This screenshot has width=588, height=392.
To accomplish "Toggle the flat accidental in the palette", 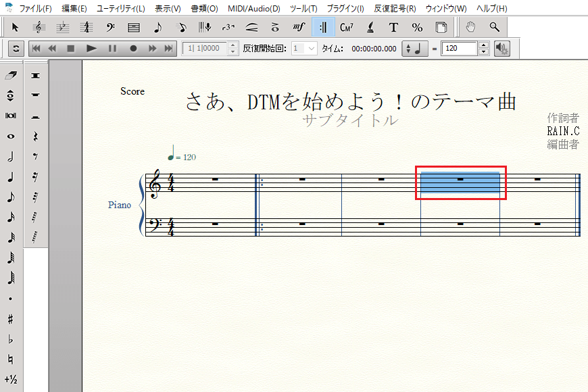I will point(11,338).
